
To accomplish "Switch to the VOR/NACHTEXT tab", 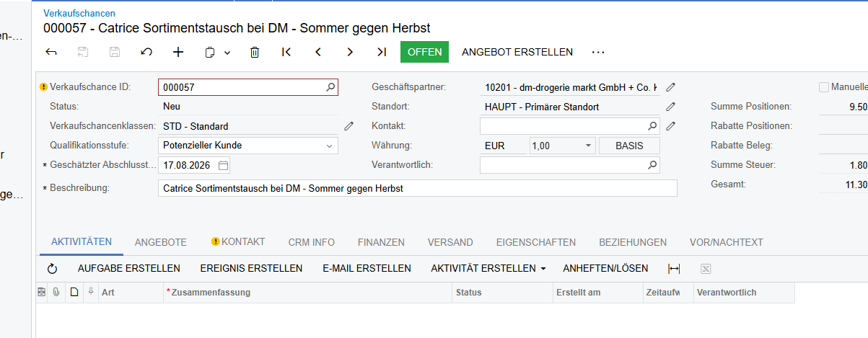I will (x=727, y=242).
